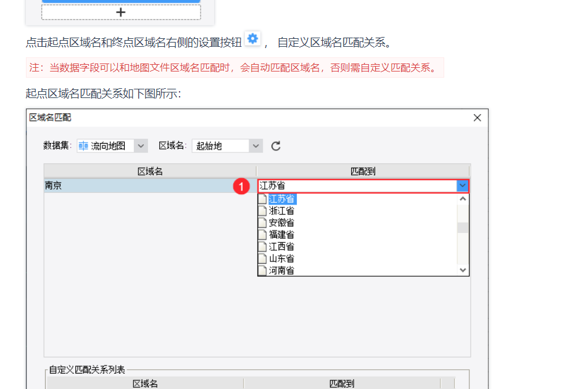Click the dropdown list scrollbar thumb
This screenshot has width=588, height=389.
point(463,227)
